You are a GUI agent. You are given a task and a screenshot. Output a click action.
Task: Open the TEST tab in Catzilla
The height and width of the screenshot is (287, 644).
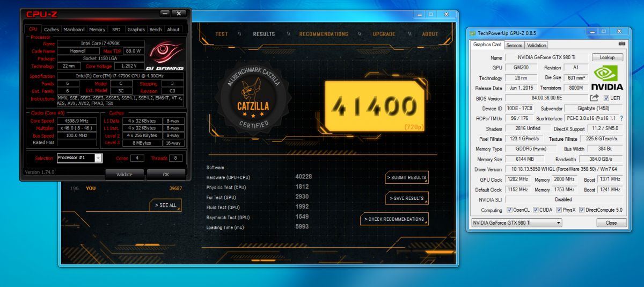coord(222,34)
